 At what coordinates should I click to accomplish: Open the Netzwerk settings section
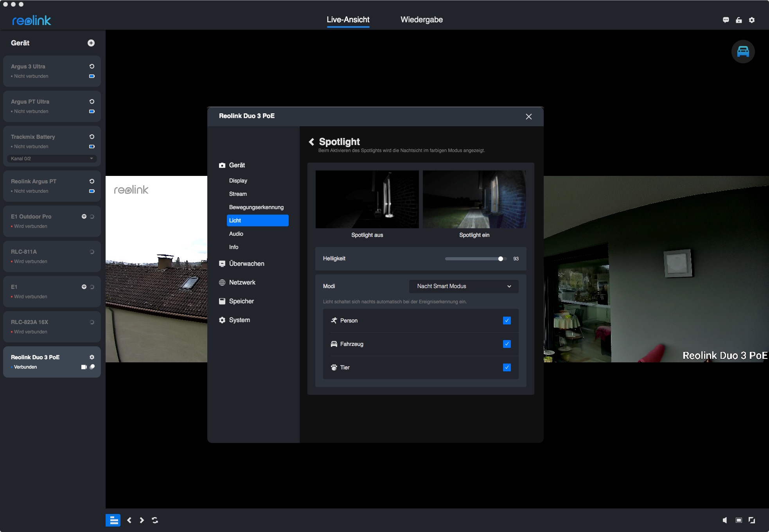[242, 282]
